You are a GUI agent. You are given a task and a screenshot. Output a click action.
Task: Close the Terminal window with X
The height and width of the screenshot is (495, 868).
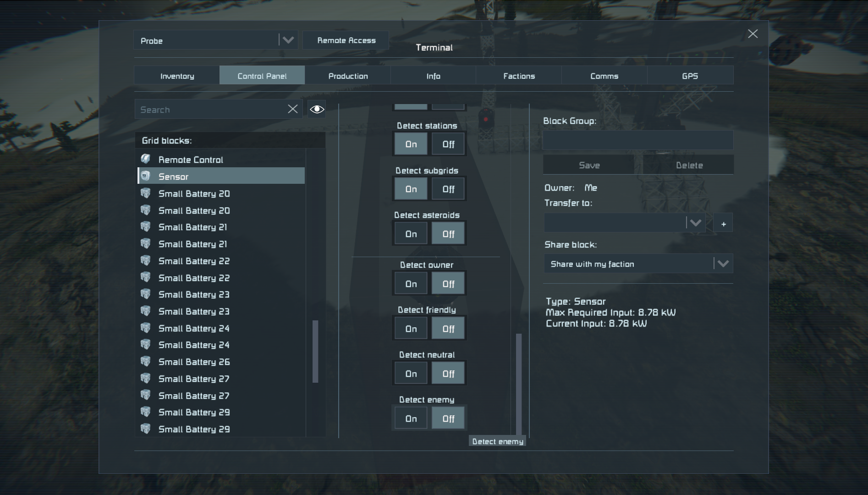coord(753,34)
